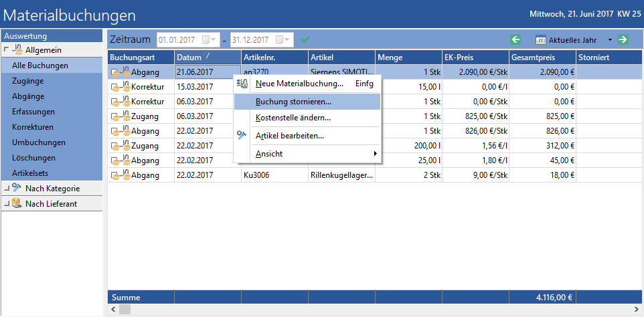Viewport: 644px width, 317px height.
Task: Open the end date calendar dropdown
Action: 282,39
